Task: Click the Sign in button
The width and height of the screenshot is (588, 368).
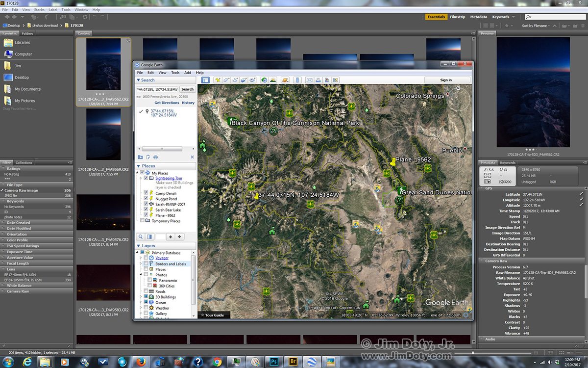Action: [446, 80]
